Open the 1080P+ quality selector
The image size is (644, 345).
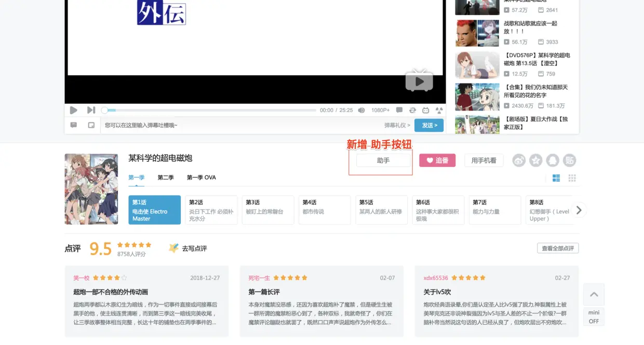tap(380, 111)
